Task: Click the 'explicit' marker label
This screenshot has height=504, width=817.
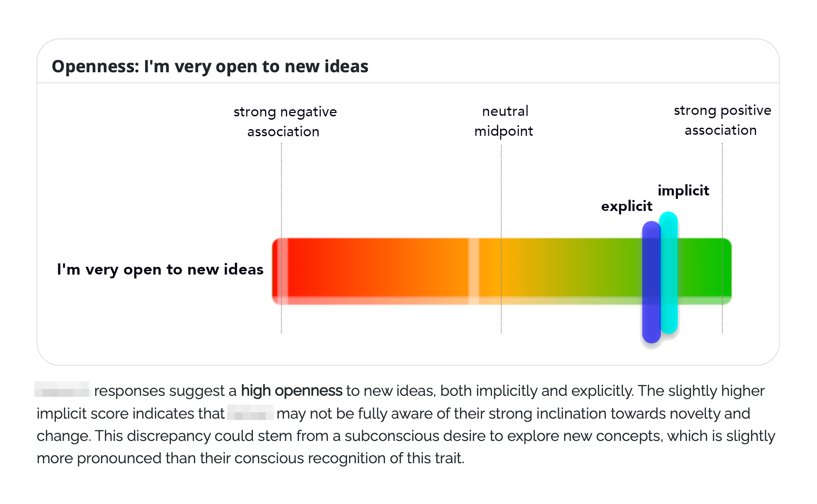Action: coord(627,206)
